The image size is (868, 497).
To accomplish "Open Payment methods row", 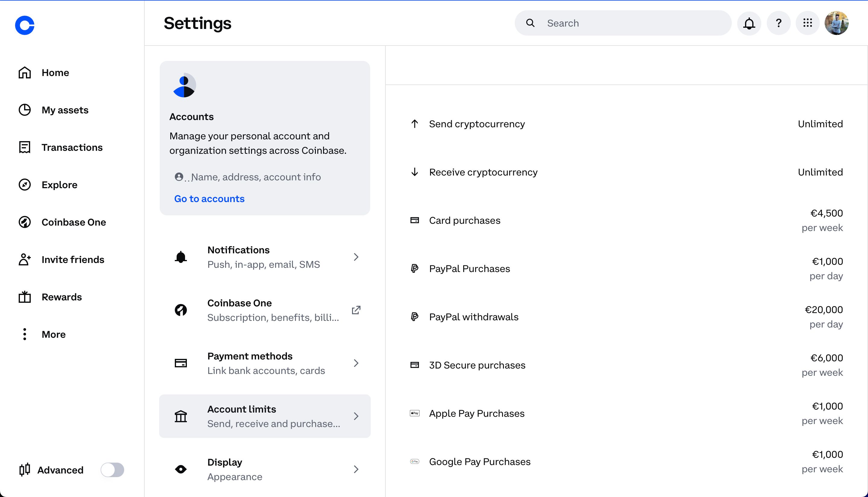I will click(x=265, y=363).
